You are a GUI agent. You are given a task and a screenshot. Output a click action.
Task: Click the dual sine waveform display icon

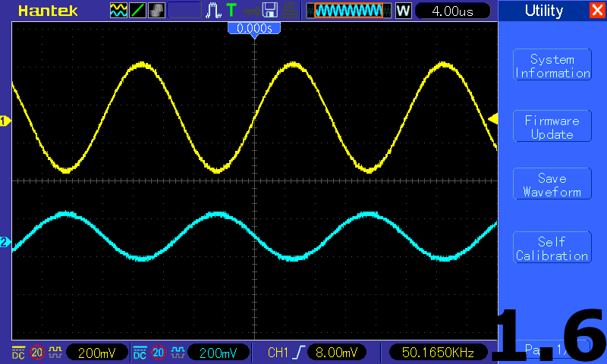(x=118, y=11)
